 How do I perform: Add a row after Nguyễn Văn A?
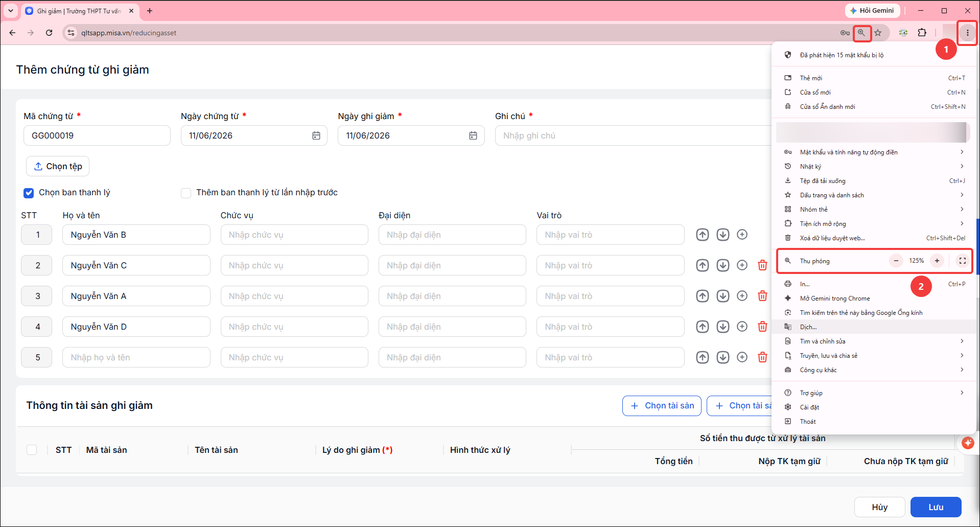742,296
